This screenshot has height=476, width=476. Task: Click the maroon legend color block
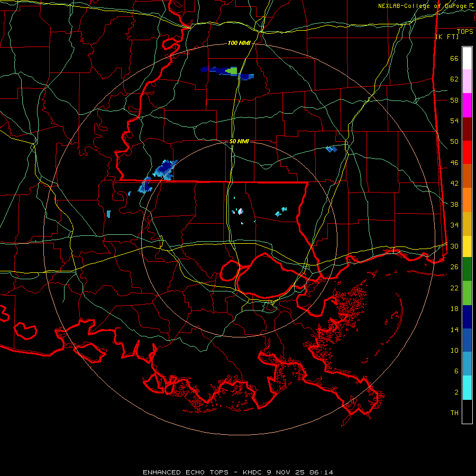click(467, 130)
